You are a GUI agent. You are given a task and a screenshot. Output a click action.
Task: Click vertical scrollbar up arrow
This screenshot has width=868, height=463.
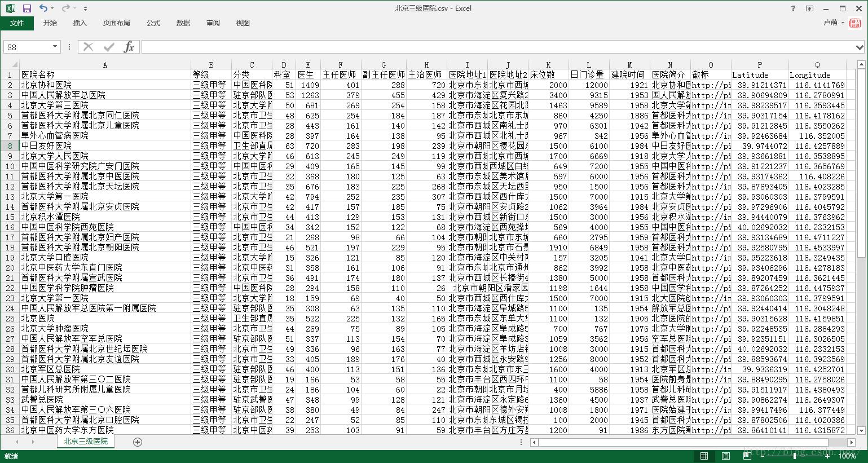click(x=861, y=65)
